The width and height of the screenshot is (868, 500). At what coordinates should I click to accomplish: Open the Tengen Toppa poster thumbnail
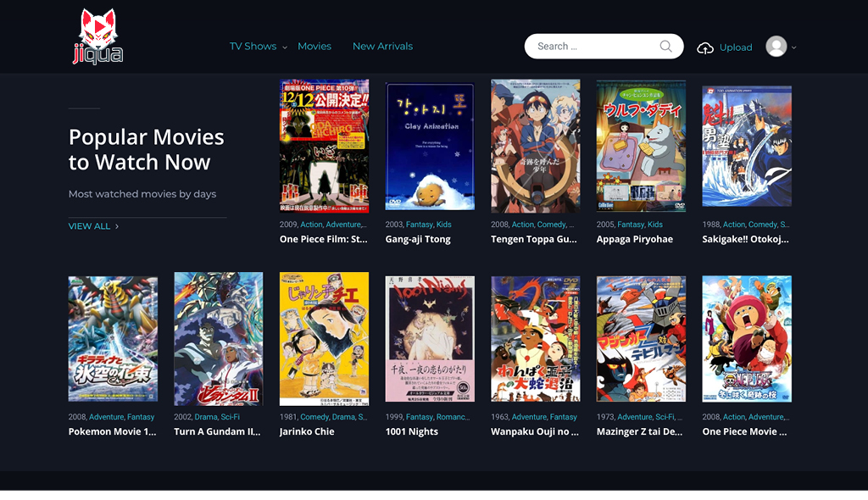(x=536, y=146)
